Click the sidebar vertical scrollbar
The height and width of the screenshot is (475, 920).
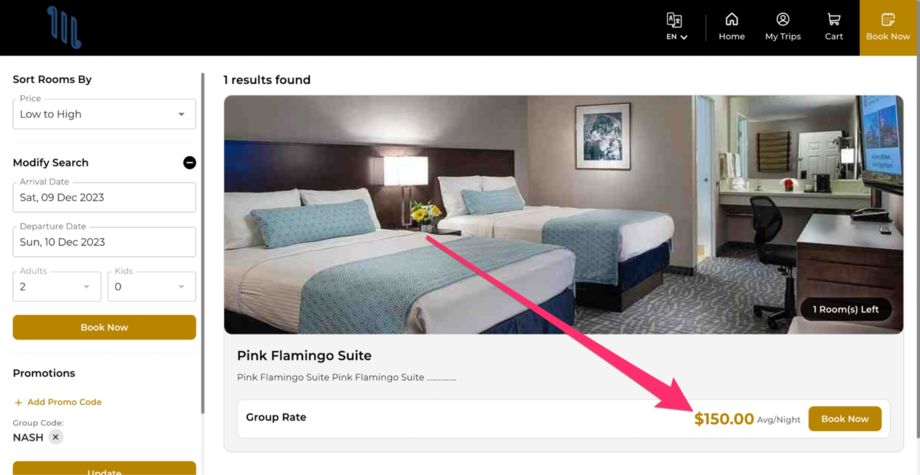click(x=203, y=243)
